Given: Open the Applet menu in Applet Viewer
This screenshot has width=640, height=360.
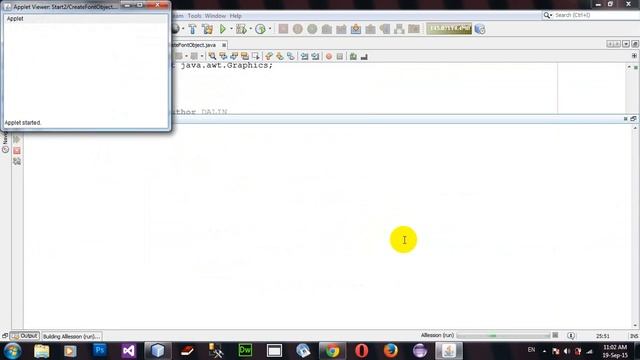Looking at the screenshot, I should 15,19.
